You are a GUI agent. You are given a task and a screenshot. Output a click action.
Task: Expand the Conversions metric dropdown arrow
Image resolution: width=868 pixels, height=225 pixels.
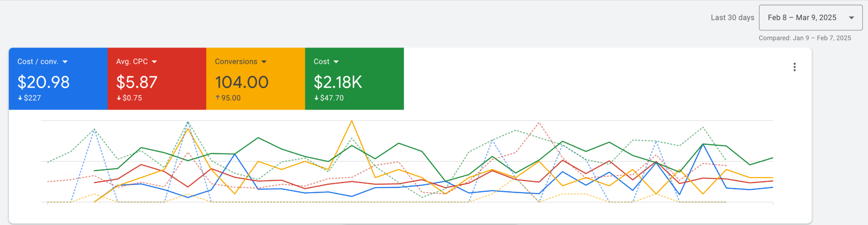[x=264, y=62]
